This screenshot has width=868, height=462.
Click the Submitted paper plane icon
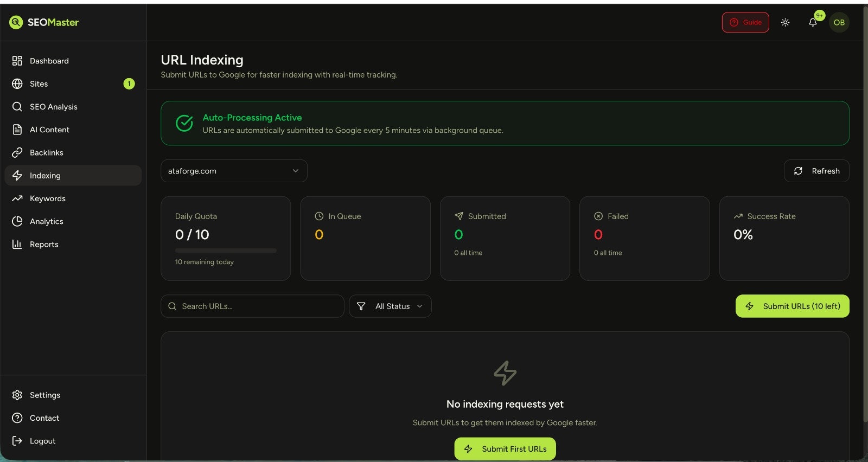[x=459, y=216]
